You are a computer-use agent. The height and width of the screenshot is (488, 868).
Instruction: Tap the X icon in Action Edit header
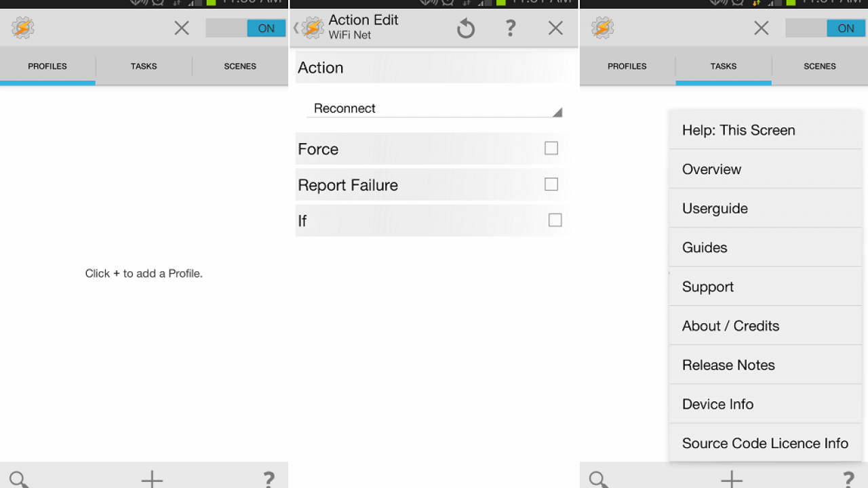(x=555, y=28)
